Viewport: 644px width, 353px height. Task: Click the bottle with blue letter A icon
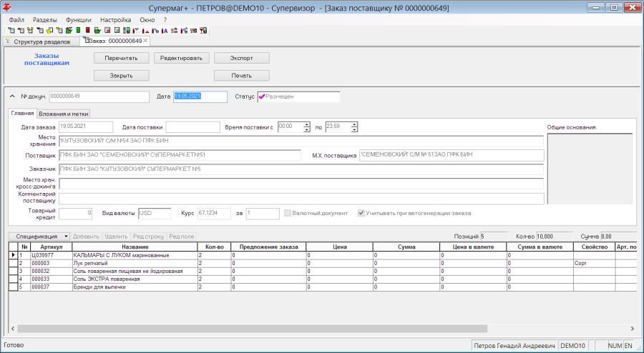(x=165, y=30)
